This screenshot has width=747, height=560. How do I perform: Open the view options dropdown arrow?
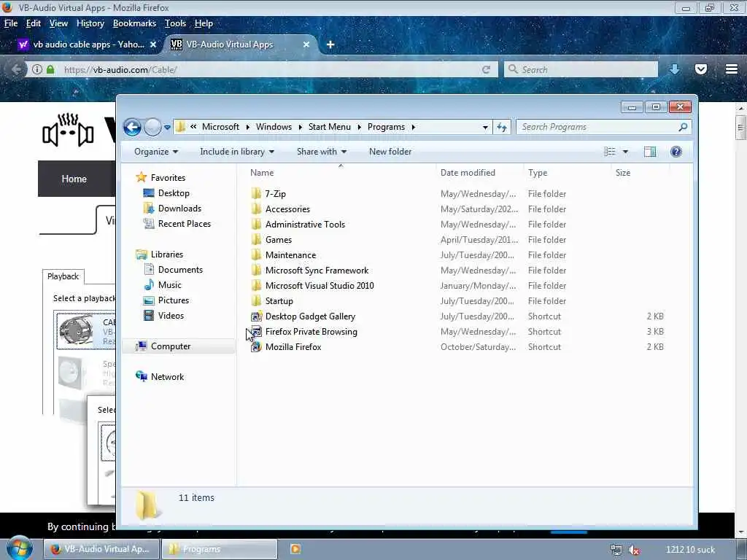point(625,152)
